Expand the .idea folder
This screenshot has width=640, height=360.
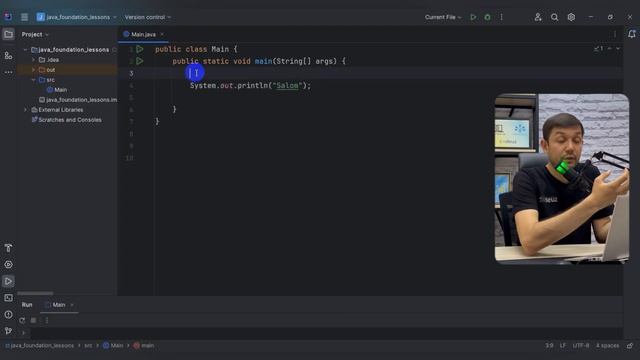[x=33, y=60]
